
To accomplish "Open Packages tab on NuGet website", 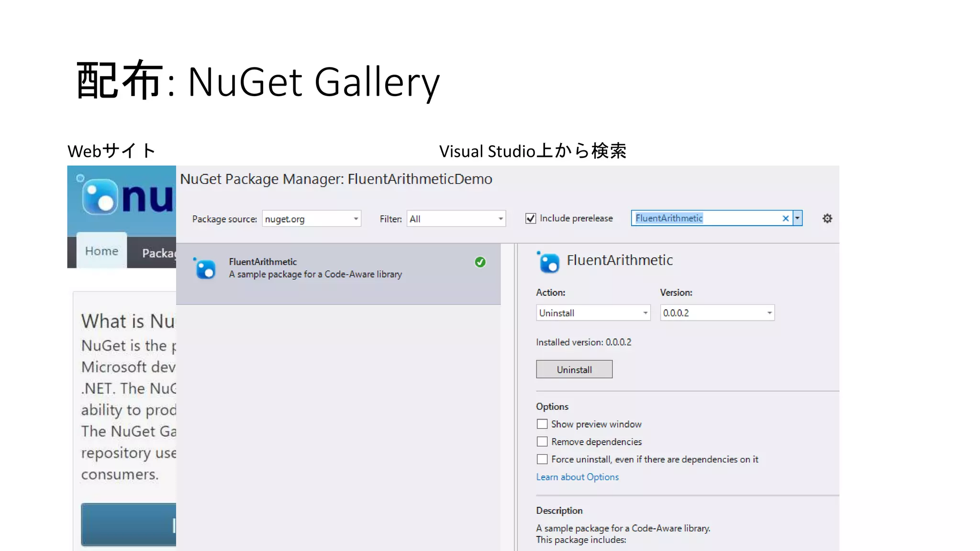I will coord(158,253).
